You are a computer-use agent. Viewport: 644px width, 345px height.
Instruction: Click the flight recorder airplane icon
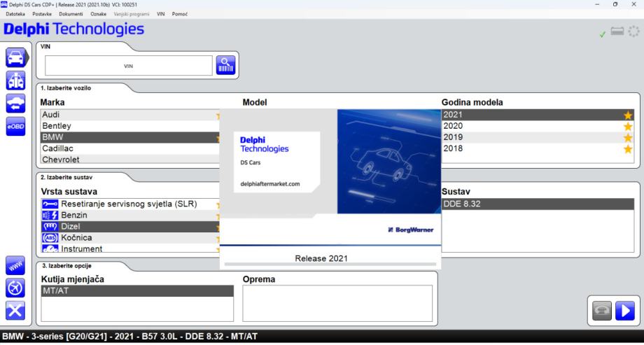15,289
